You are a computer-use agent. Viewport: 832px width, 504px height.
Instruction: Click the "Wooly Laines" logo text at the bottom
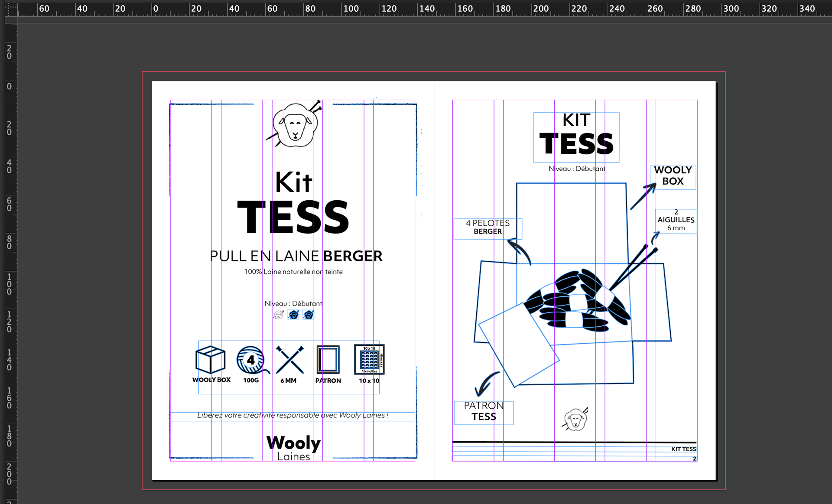click(293, 448)
